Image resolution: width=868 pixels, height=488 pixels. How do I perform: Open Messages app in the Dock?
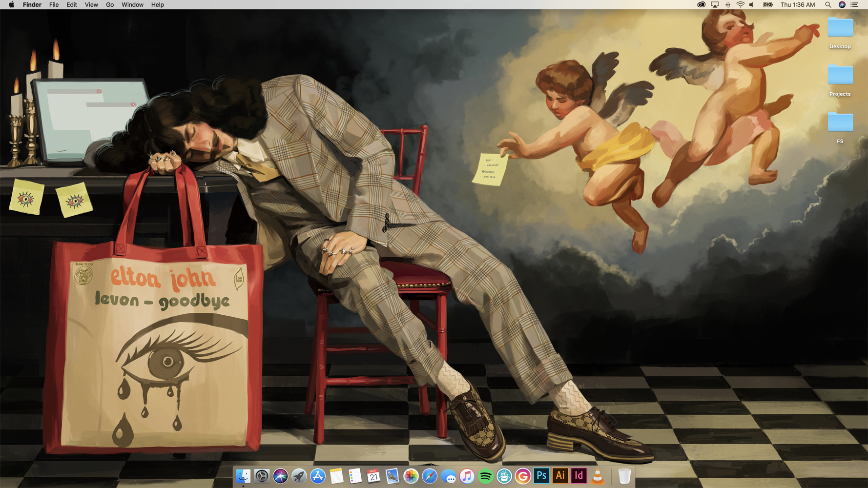click(x=448, y=476)
